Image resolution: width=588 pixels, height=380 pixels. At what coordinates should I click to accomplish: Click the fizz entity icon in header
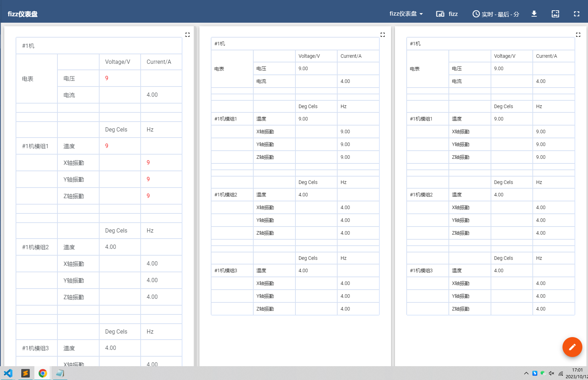[440, 14]
